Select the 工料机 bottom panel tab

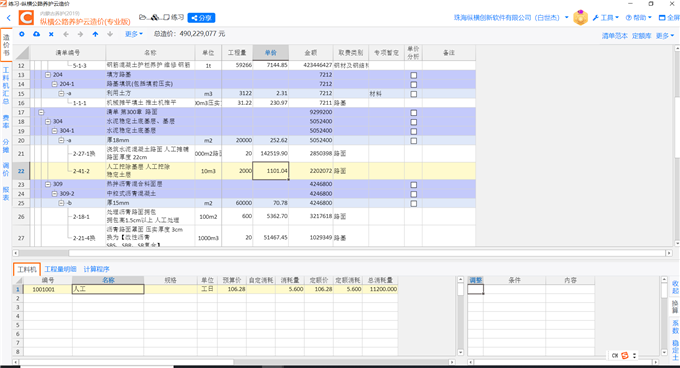[x=27, y=269]
